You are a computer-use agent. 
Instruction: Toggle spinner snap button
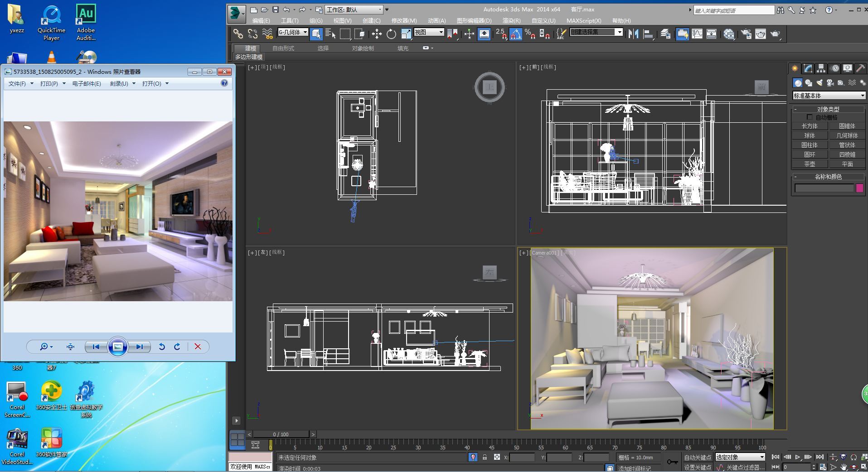(545, 34)
